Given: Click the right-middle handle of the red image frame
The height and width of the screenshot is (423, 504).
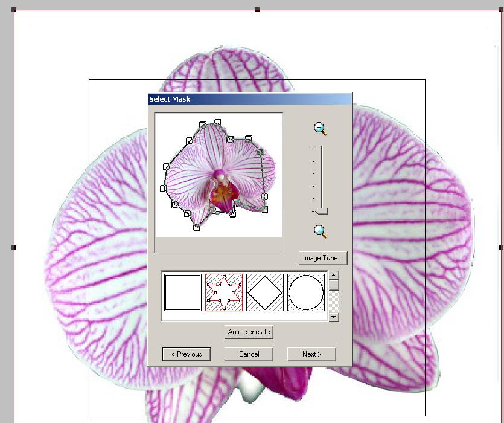Looking at the screenshot, I should coord(501,248).
